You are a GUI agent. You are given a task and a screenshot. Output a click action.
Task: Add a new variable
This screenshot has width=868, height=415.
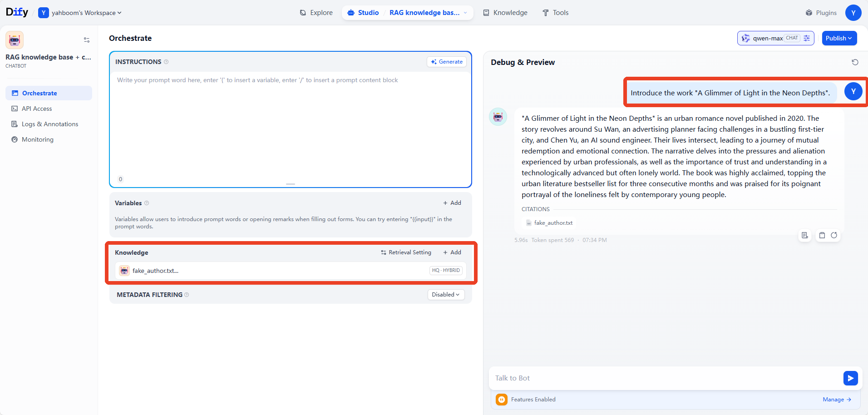click(452, 203)
